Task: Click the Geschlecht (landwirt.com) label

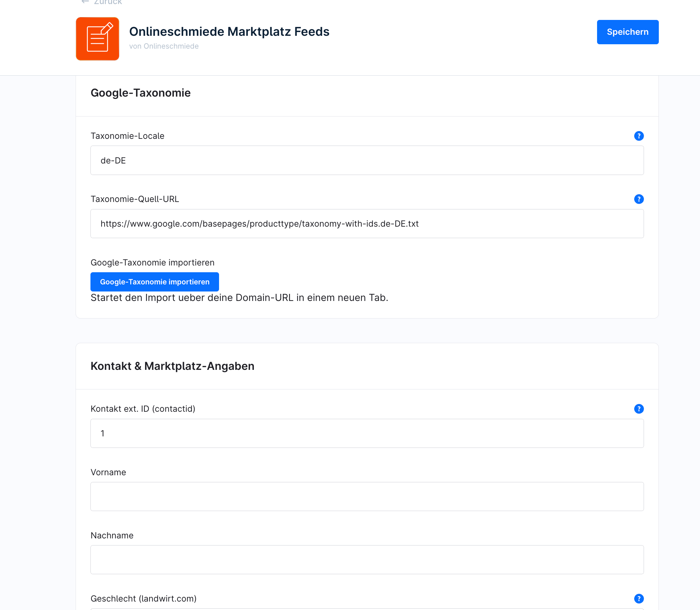Action: pyautogui.click(x=143, y=599)
